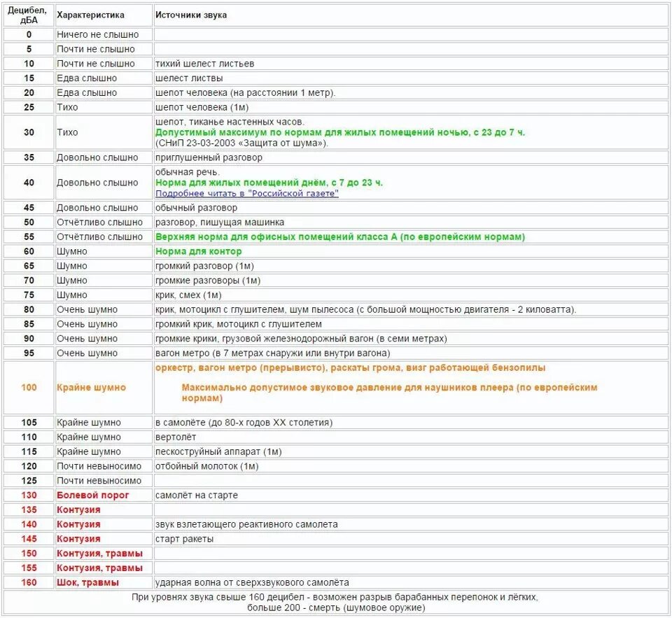
Task: Click "ударная волна от сверхзвукового самолёта" cell
Action: [411, 583]
